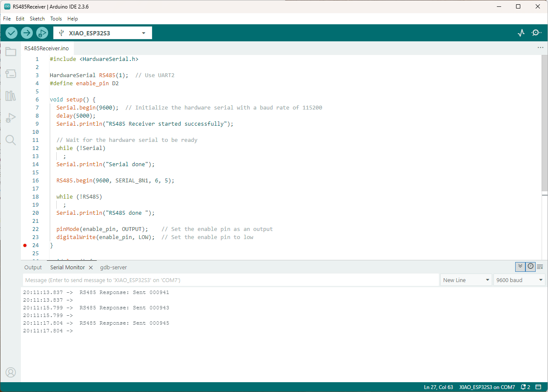Open the Serial Plotter icon
548x392 pixels.
tap(521, 33)
